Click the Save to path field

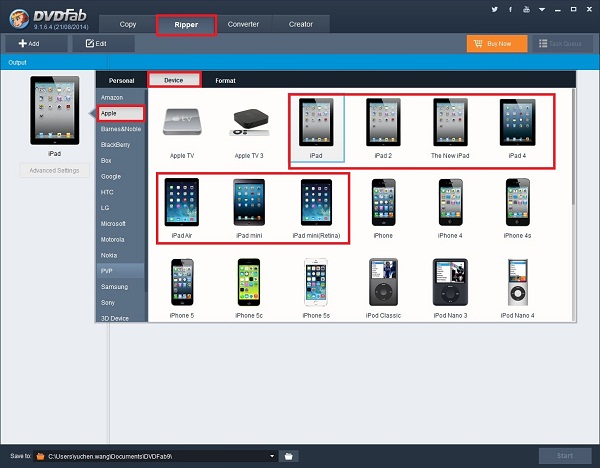point(155,456)
